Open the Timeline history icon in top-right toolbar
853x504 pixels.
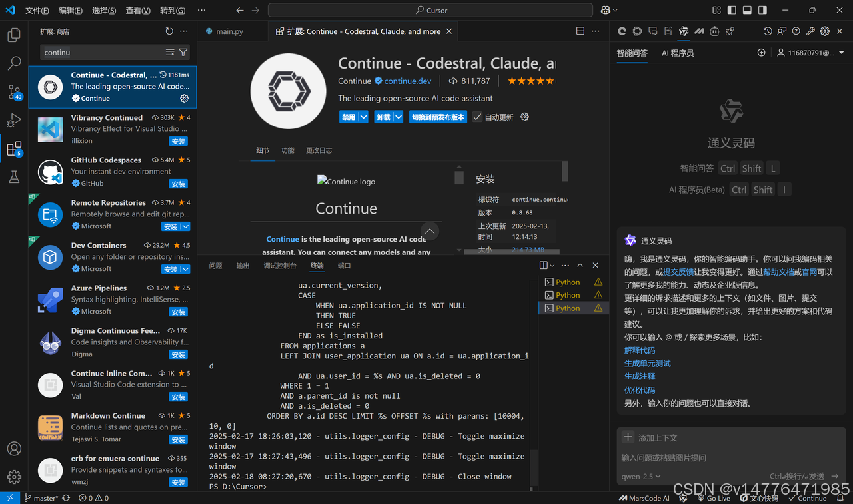[x=767, y=31]
